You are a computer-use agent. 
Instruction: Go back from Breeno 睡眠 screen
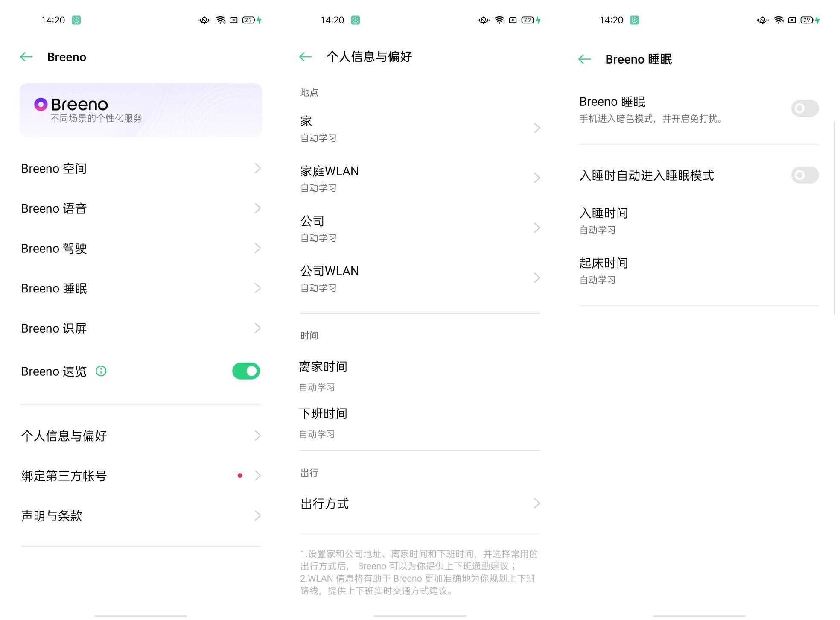pyautogui.click(x=585, y=59)
